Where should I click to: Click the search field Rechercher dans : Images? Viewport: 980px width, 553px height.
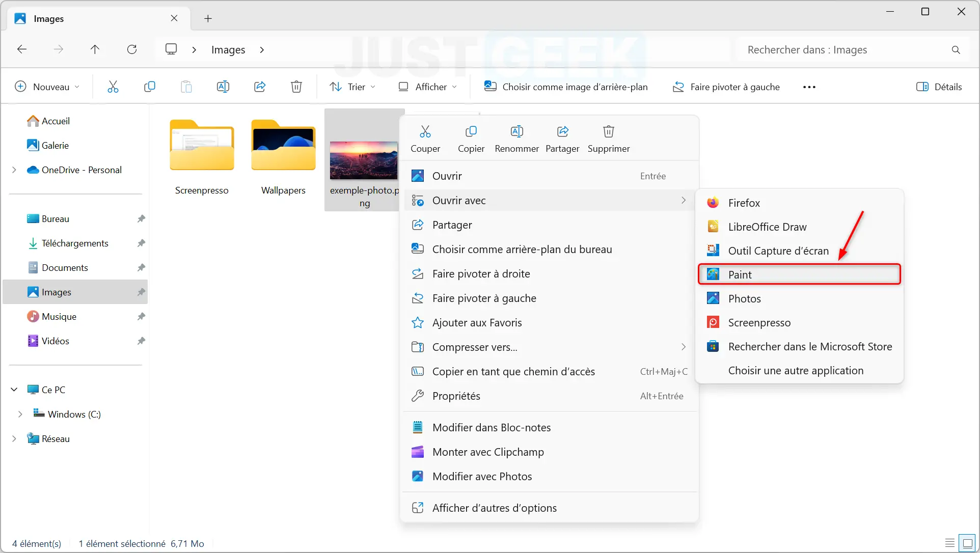pos(853,49)
